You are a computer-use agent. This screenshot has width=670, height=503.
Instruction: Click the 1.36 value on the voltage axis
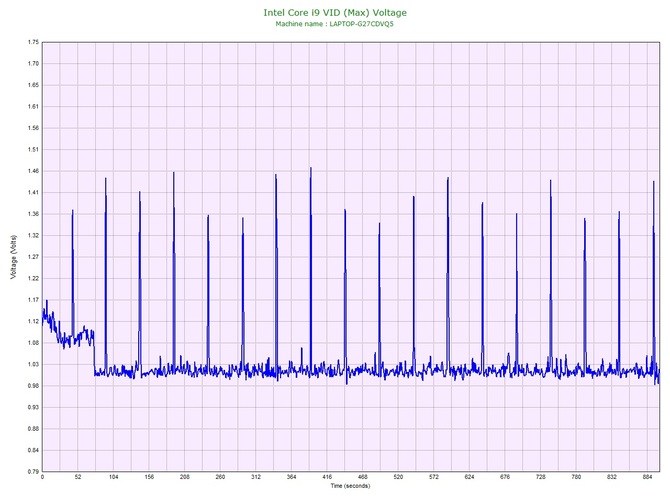[x=33, y=214]
